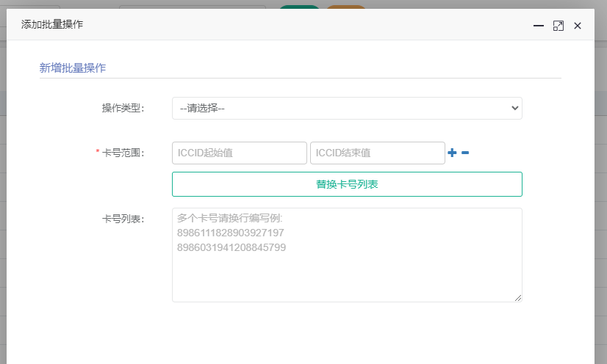This screenshot has width=607, height=364.
Task: Click the 卡号范围 field label
Action: click(x=123, y=153)
